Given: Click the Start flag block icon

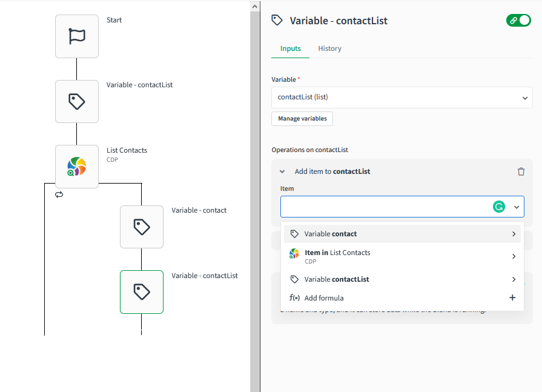Looking at the screenshot, I should pos(77,36).
